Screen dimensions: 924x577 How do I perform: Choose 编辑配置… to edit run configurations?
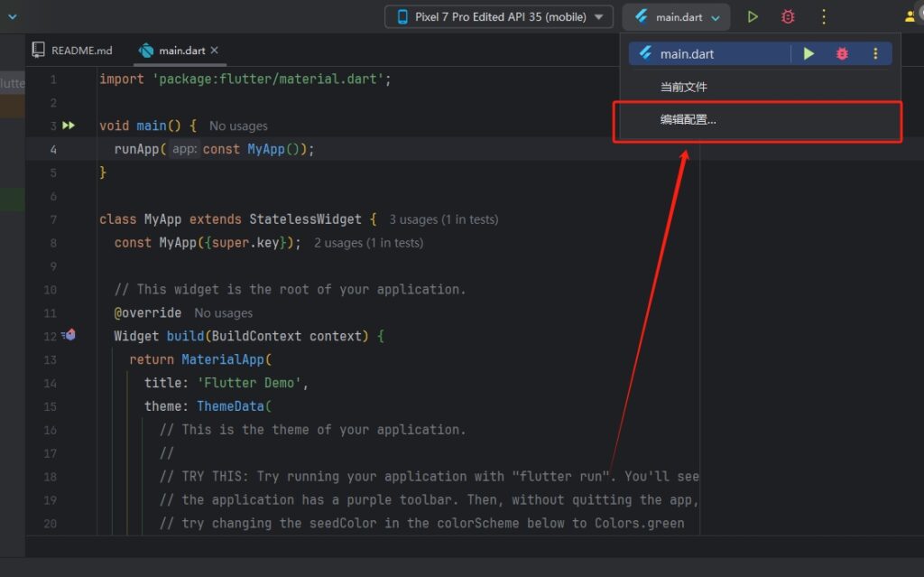(690, 118)
